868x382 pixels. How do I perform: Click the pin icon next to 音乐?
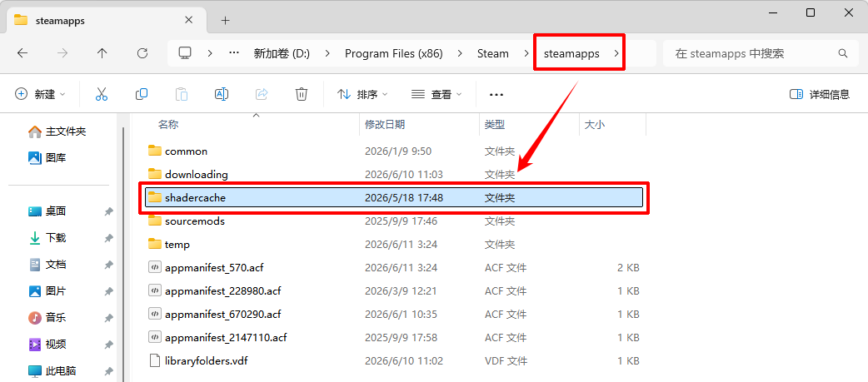point(109,317)
